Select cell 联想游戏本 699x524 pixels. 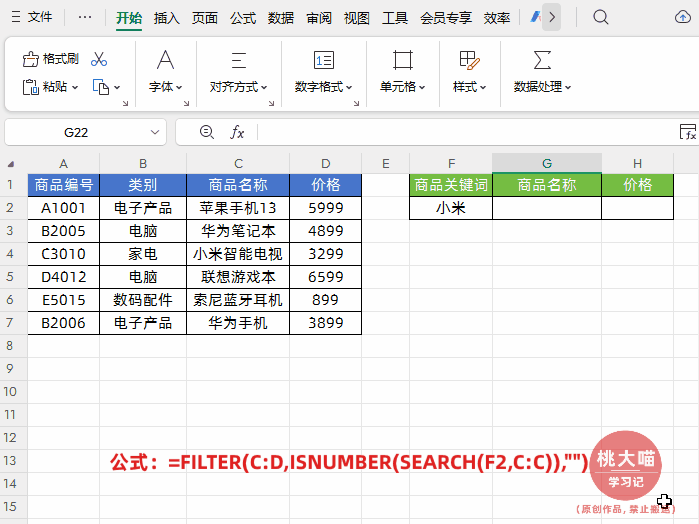pos(238,277)
